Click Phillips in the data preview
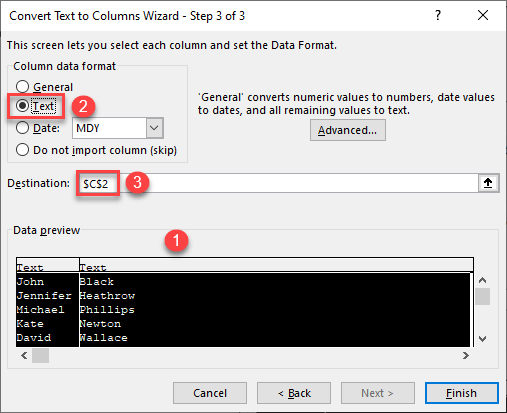 coord(107,310)
